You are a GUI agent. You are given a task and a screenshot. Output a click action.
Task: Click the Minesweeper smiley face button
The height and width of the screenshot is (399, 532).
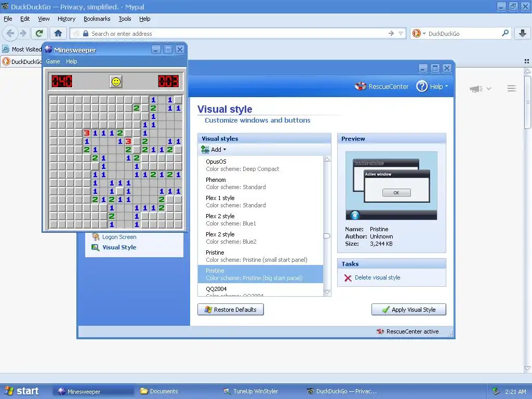coord(116,82)
